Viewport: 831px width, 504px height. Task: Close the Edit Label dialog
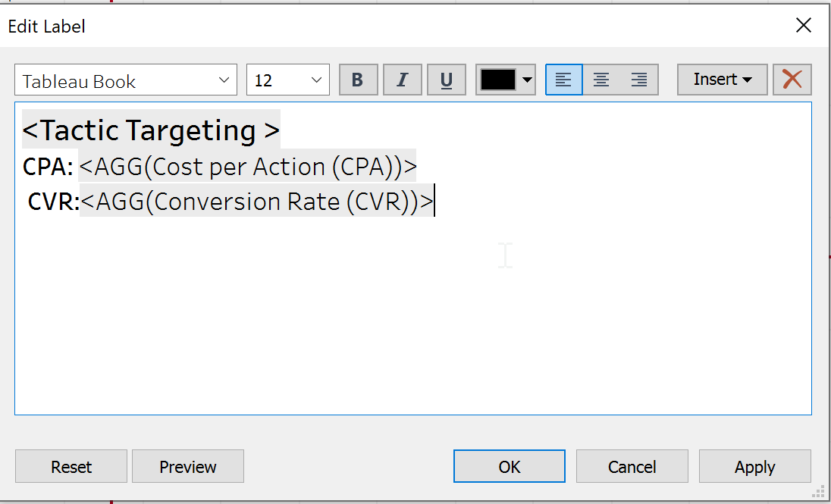(x=804, y=25)
